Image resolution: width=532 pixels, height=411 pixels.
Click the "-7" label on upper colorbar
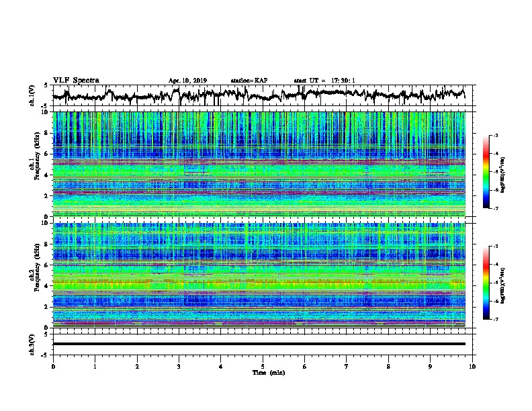pos(496,208)
